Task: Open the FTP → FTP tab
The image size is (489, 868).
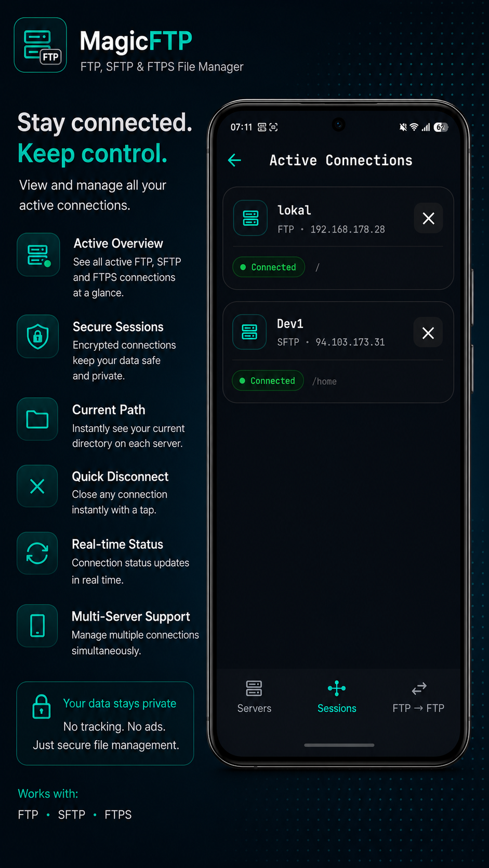Action: coord(418,697)
